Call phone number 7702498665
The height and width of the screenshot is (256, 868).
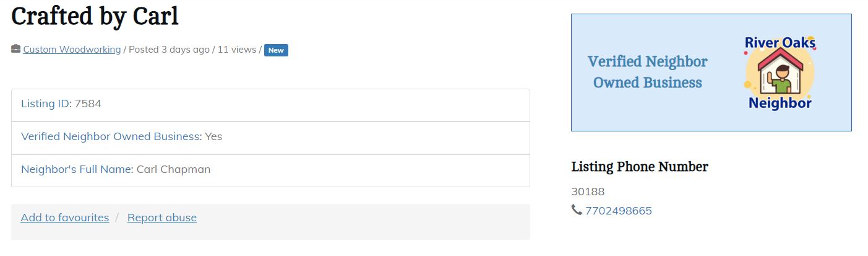coord(619,211)
